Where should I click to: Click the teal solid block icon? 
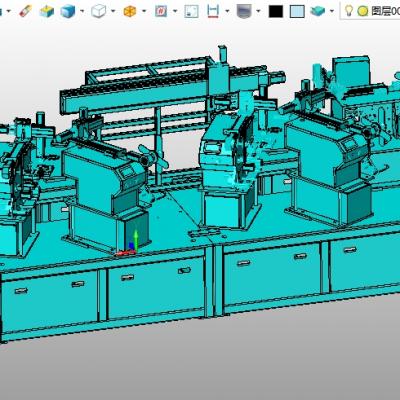317,11
